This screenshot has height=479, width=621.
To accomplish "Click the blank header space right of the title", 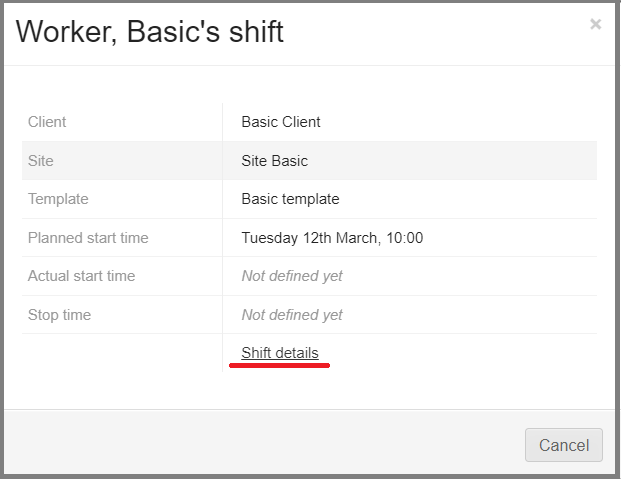I will tap(430, 32).
